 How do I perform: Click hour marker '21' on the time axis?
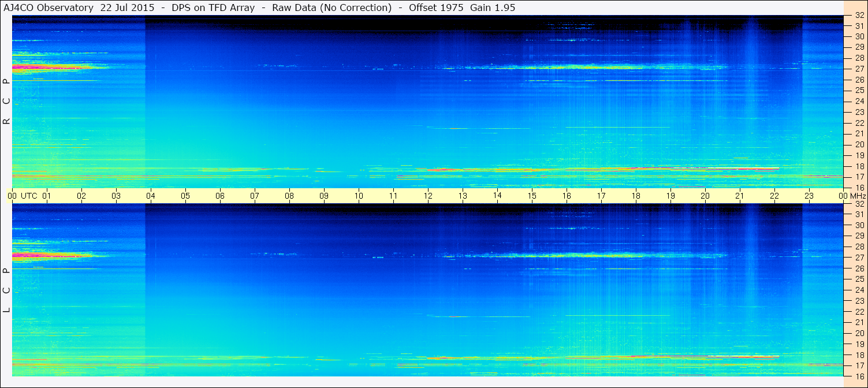click(740, 196)
